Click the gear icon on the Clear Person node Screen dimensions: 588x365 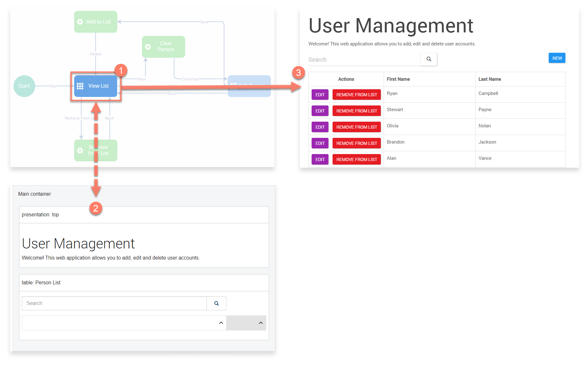click(148, 47)
